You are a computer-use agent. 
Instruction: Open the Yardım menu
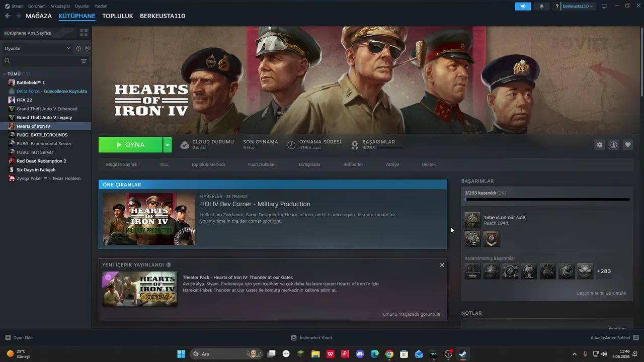(101, 7)
